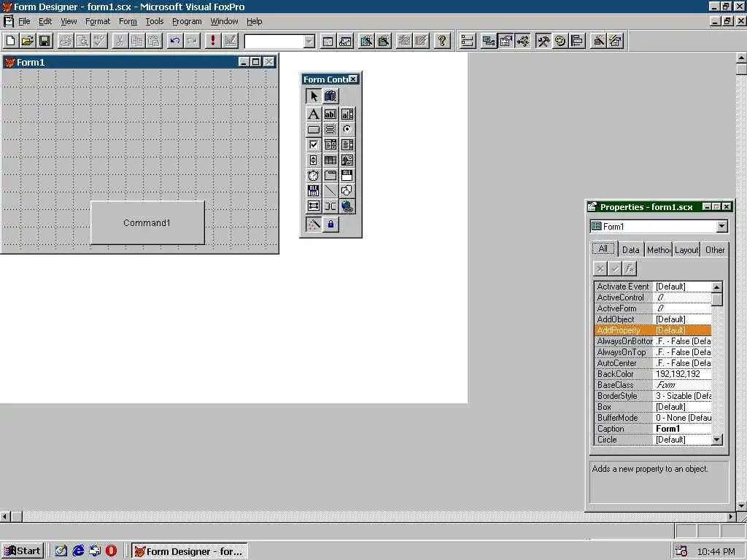
Task: Save the form with the floppy icon
Action: coord(44,41)
